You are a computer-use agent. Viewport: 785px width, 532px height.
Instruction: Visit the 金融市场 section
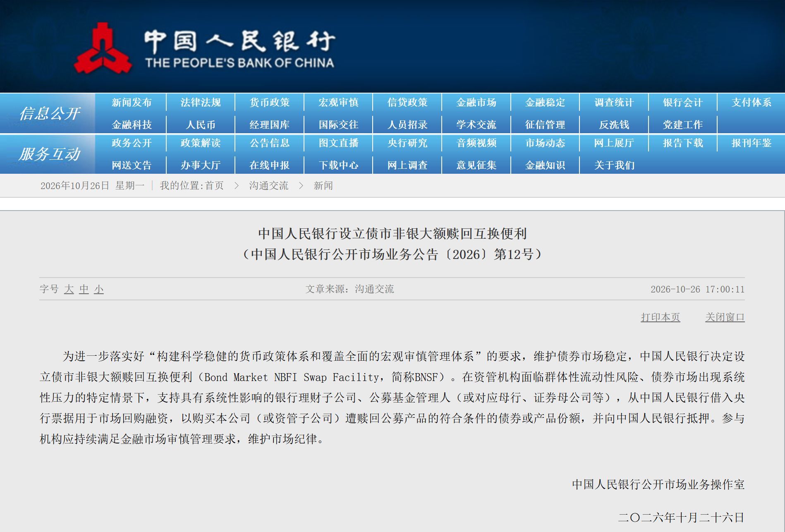pyautogui.click(x=476, y=103)
